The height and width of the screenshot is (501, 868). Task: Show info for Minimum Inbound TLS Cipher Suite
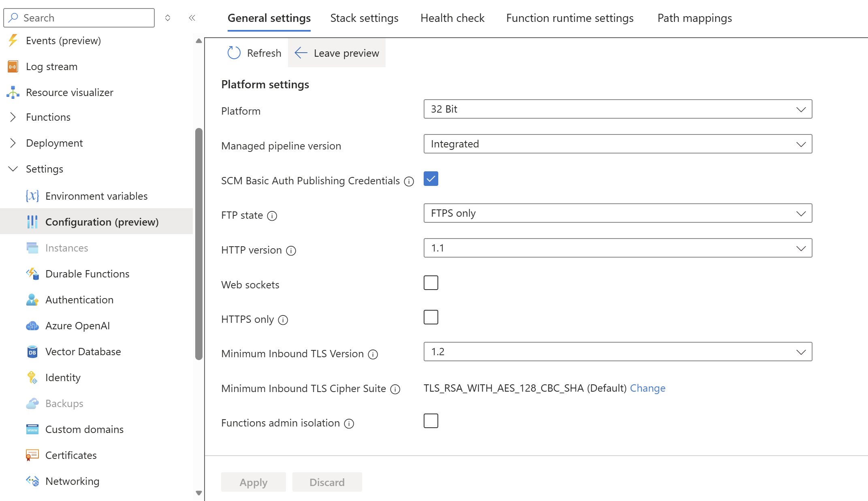(395, 389)
